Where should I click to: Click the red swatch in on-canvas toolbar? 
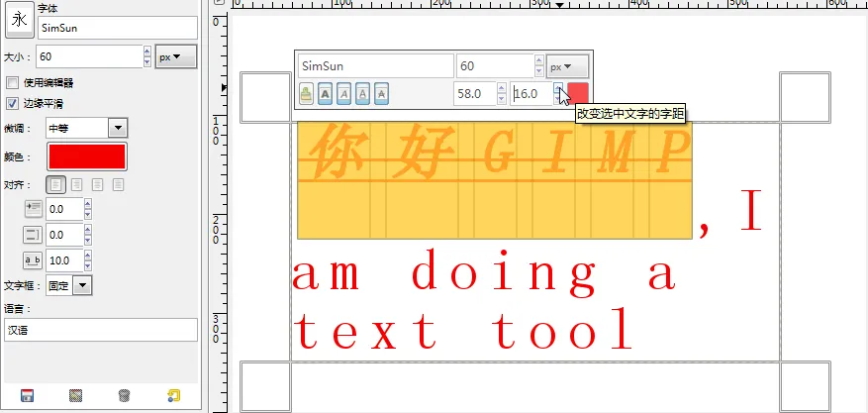point(578,93)
